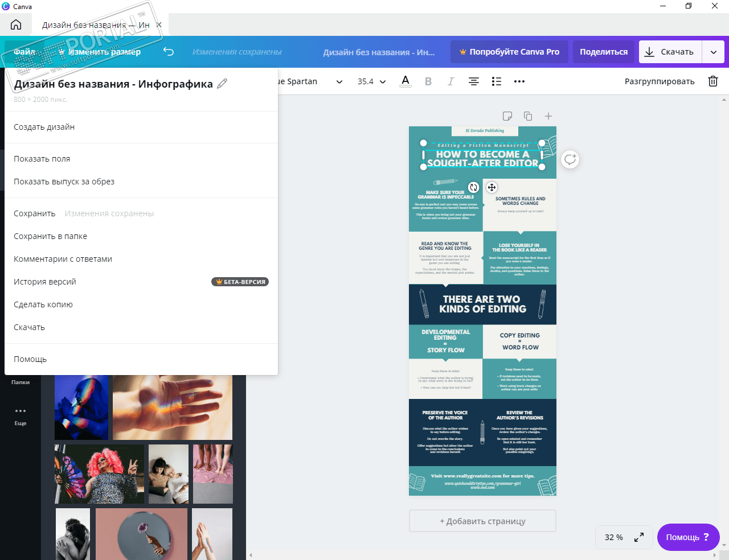The image size is (729, 560).
Task: Edit the design name with the pencil icon
Action: coord(222,84)
